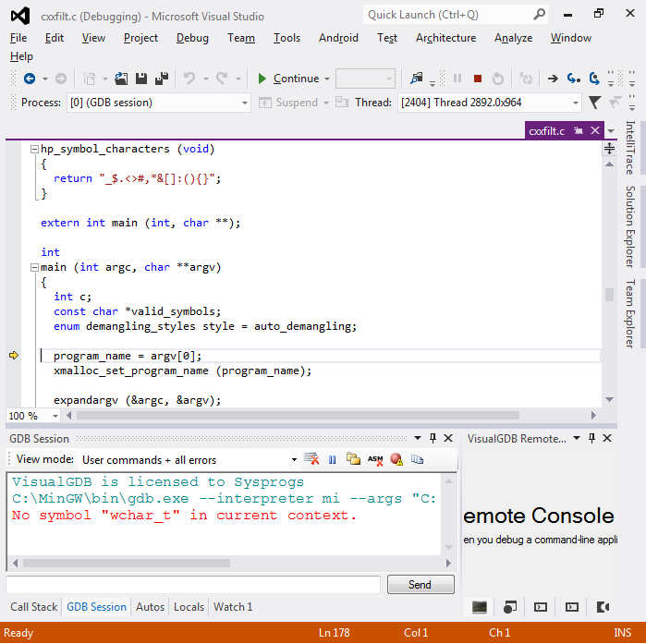Click the camera icon in Remote Console toolbar
The width and height of the screenshot is (646, 644).
[603, 606]
